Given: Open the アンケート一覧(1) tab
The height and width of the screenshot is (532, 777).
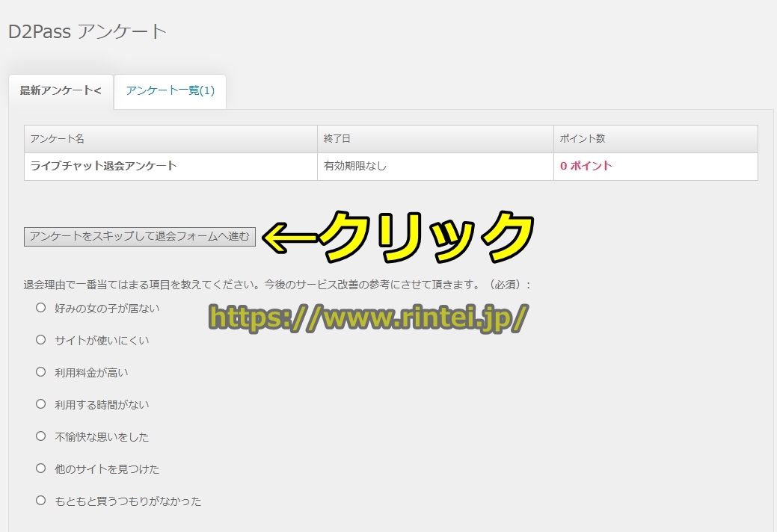Looking at the screenshot, I should pos(171,90).
